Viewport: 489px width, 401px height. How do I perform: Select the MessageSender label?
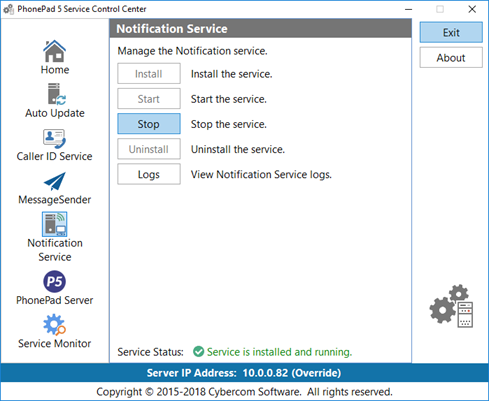tap(55, 199)
